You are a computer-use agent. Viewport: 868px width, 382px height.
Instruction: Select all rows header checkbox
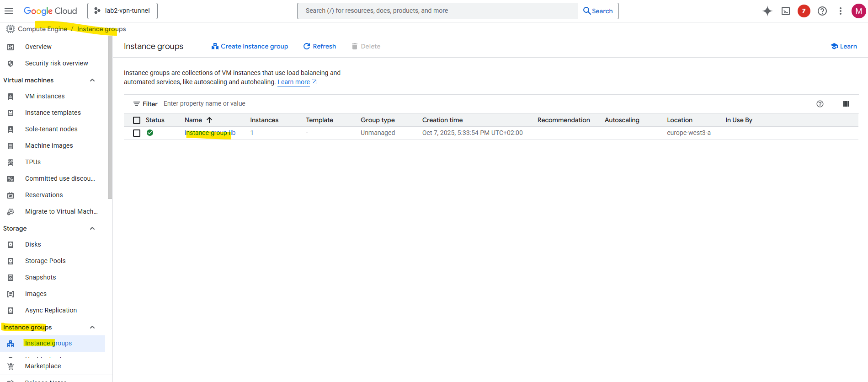[137, 120]
